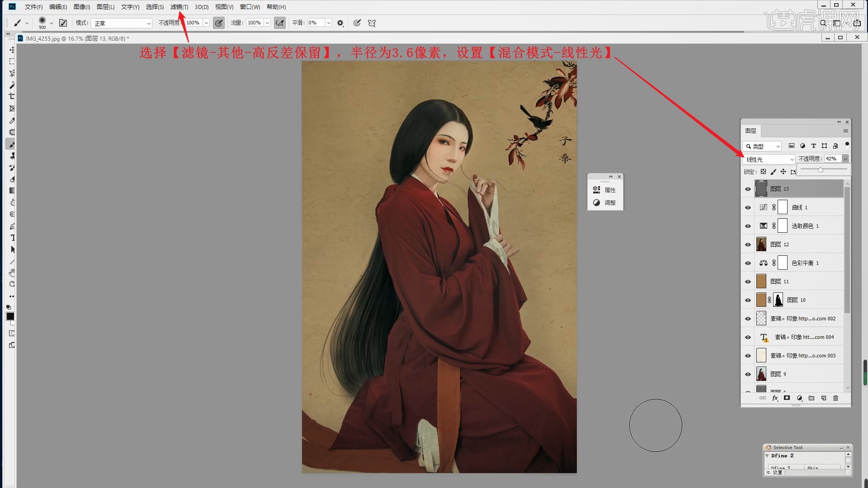Screen dimensions: 868x488
Task: Click the 属性 panel button
Action: point(605,190)
